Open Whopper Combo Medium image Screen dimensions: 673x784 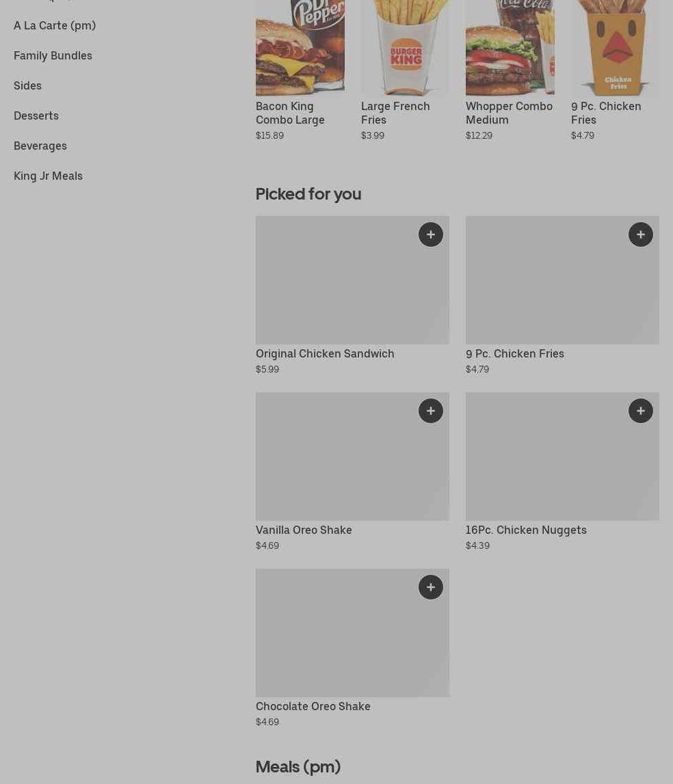coord(510,47)
